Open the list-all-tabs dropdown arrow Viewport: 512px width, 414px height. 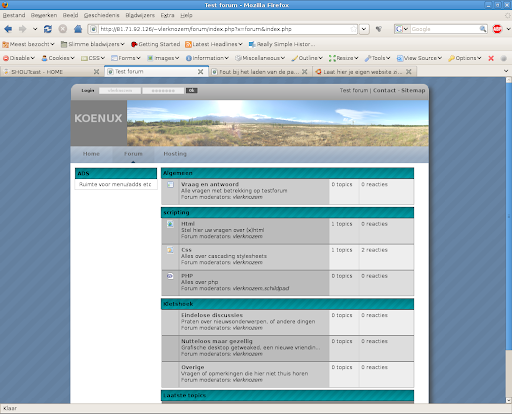pyautogui.click(x=506, y=71)
